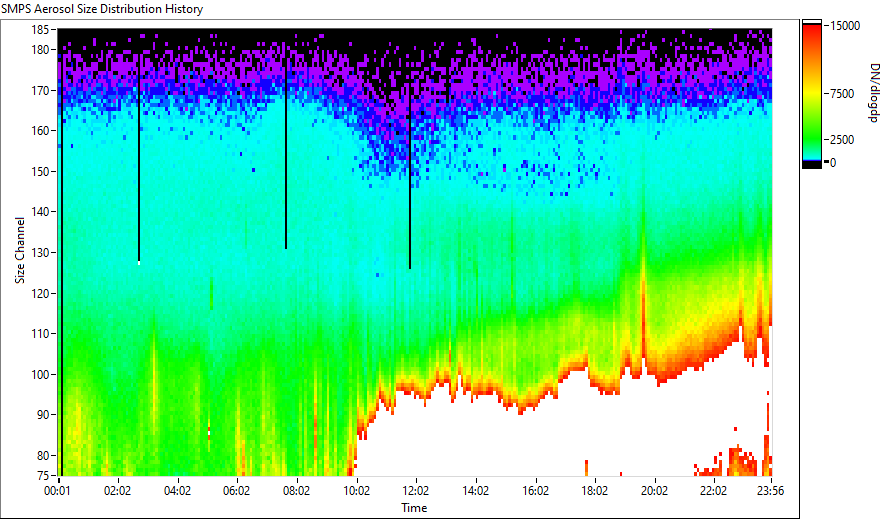Click the 'Size Channel' y-axis label

tap(20, 250)
